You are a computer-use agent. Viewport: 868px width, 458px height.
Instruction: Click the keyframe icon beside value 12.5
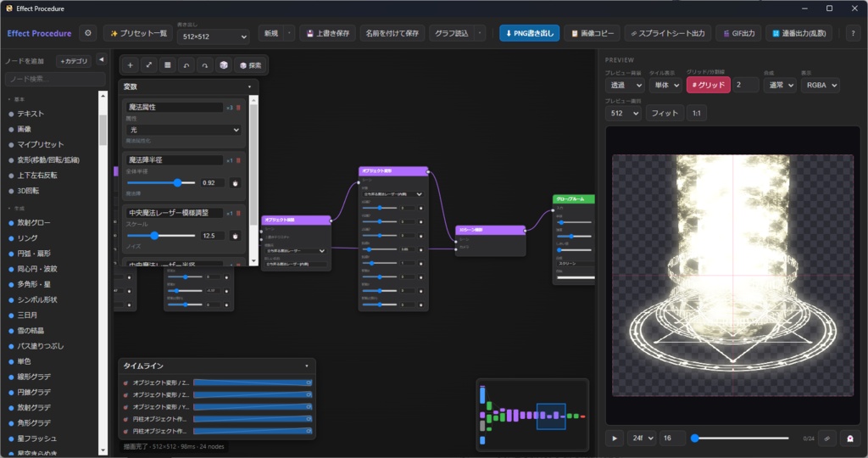click(x=236, y=236)
